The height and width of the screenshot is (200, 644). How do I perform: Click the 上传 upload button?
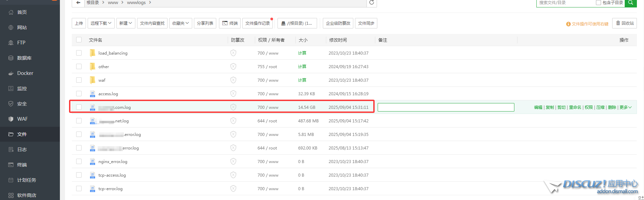point(79,23)
